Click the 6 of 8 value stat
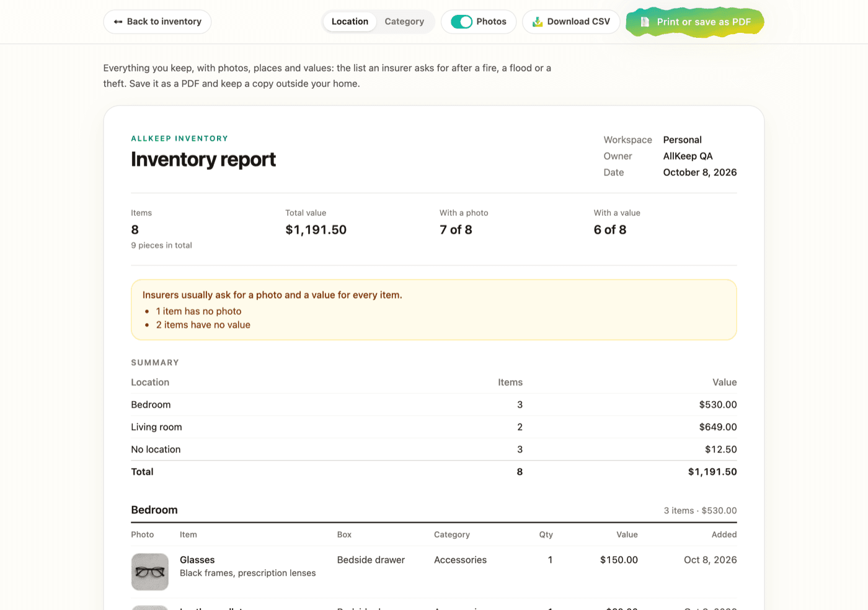 click(x=610, y=230)
